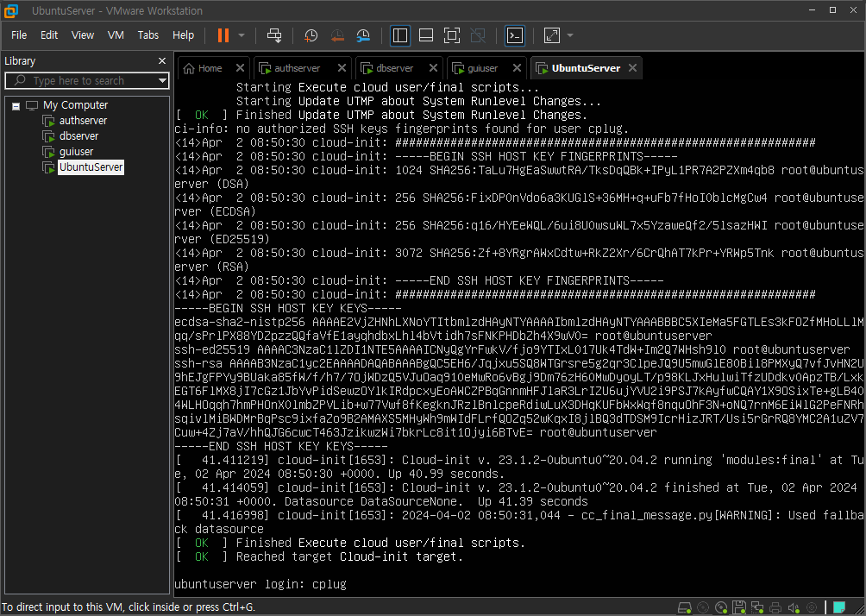Select dbserver in the library tree

pyautogui.click(x=78, y=136)
